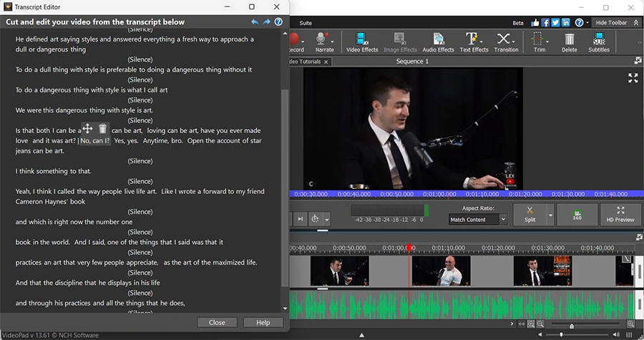Click the move handle icon in transcript

(87, 129)
